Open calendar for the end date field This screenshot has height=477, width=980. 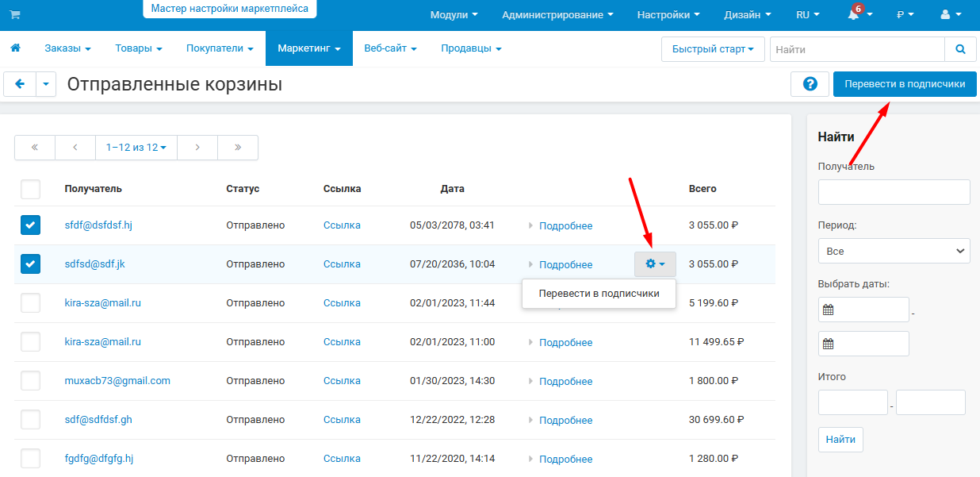click(829, 344)
